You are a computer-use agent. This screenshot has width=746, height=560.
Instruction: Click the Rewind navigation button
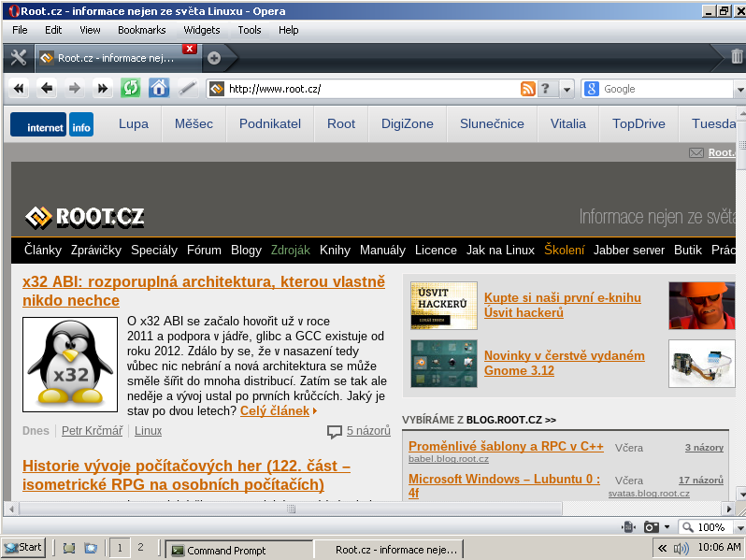(x=19, y=89)
